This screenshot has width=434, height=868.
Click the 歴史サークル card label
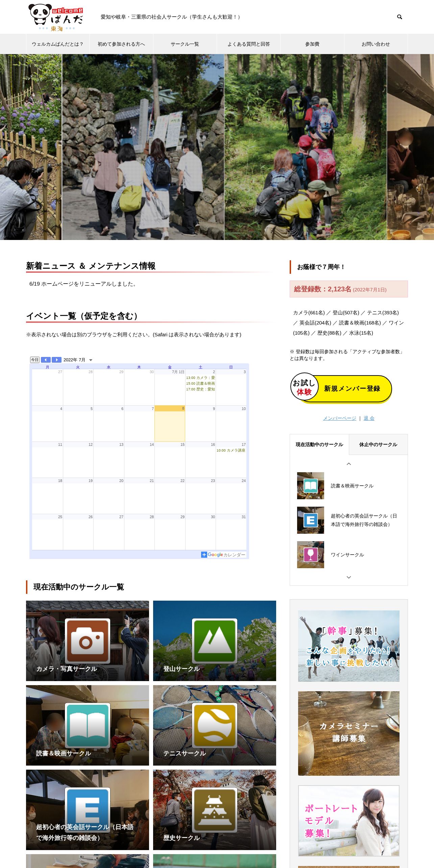[x=182, y=838]
